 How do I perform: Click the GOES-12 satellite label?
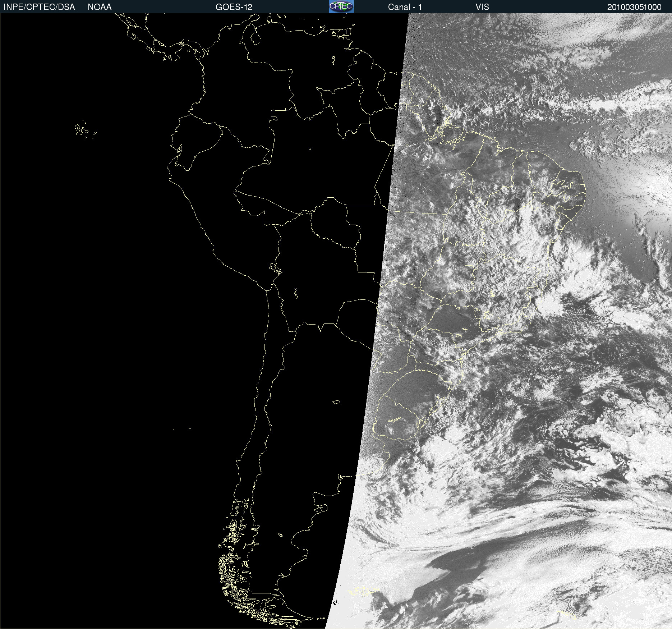pyautogui.click(x=234, y=7)
